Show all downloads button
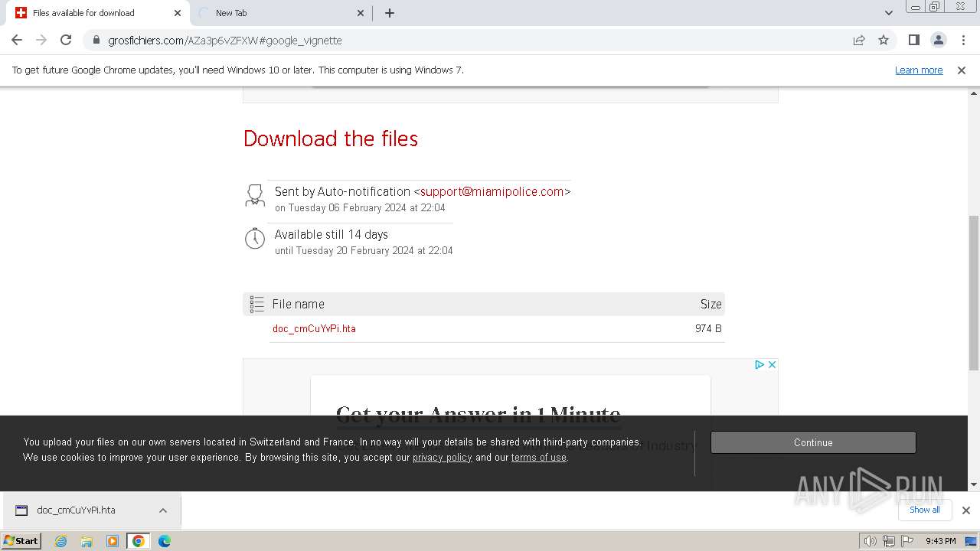This screenshot has width=980, height=551. [925, 510]
